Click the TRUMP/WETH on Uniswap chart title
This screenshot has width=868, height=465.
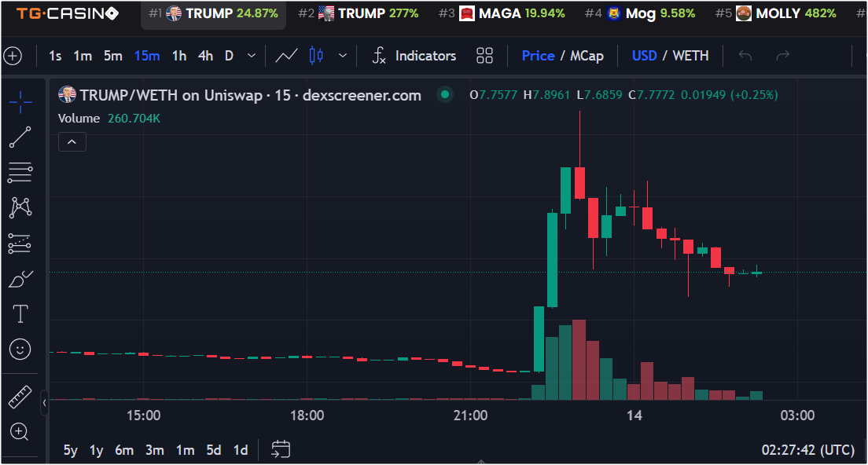(x=250, y=95)
